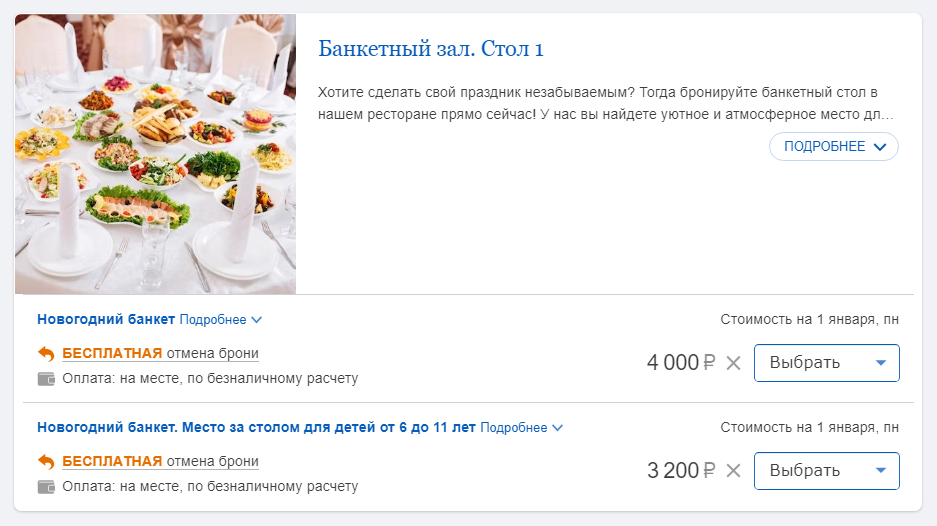Click the orange return arrow icon for the 3 200 ₽ rate
Image resolution: width=937 pixels, height=526 pixels.
pos(46,461)
